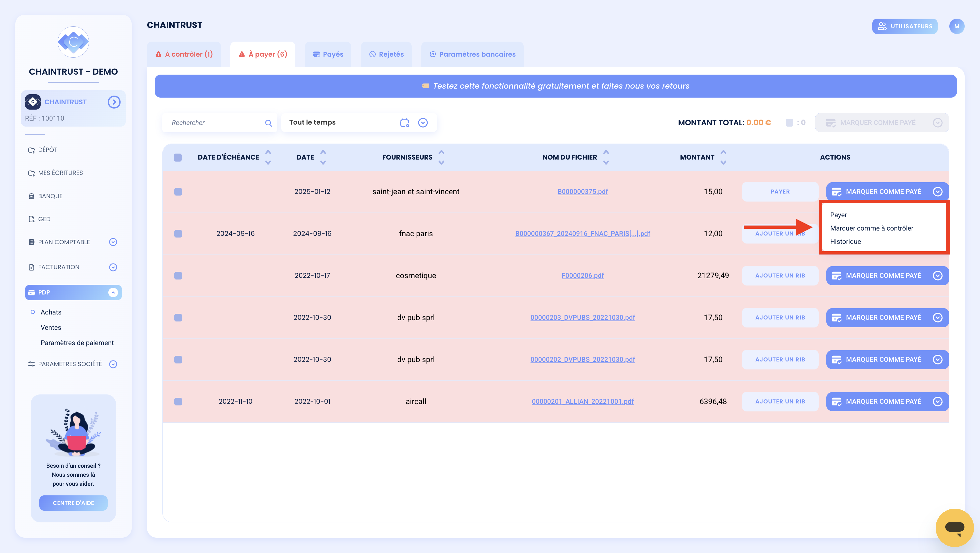Choose Payer in the dropdown menu

pos(838,215)
